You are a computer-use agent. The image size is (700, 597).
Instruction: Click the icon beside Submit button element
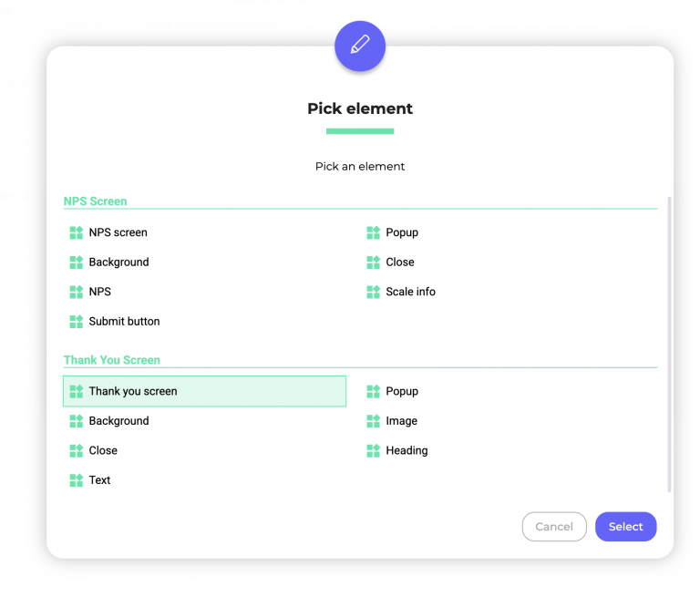(77, 322)
